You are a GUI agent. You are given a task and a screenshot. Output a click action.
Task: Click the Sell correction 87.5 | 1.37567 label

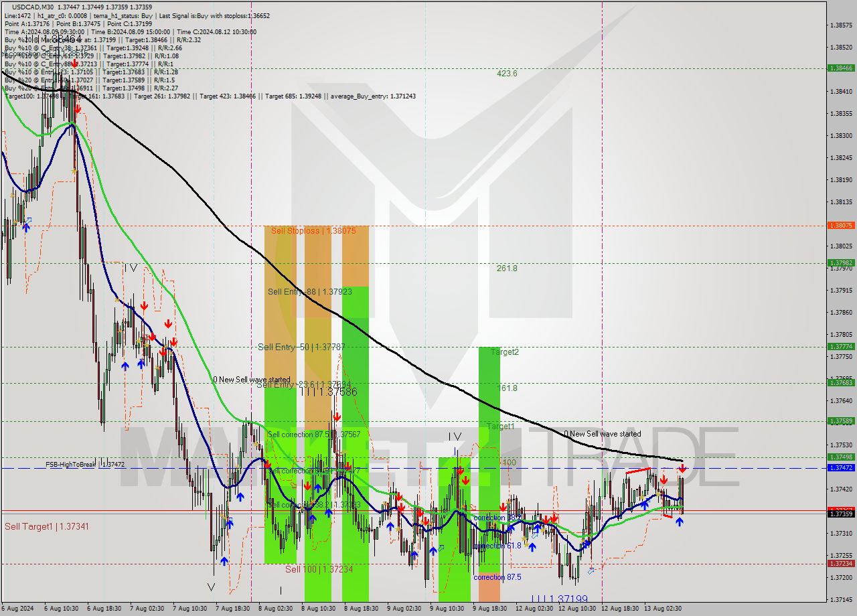314,435
